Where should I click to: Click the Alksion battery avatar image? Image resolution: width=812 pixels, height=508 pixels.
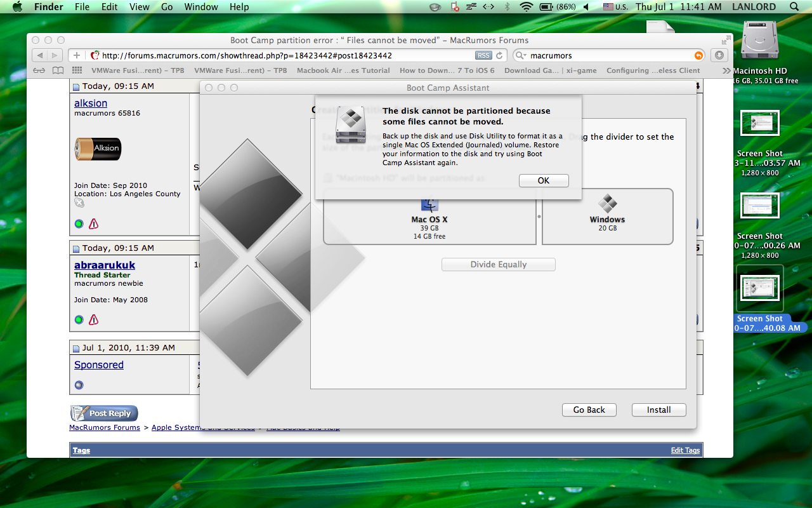coord(98,149)
